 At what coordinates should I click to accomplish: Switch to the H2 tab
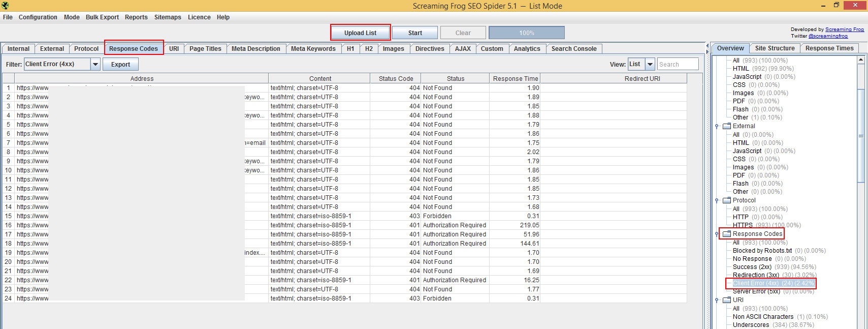tap(369, 49)
